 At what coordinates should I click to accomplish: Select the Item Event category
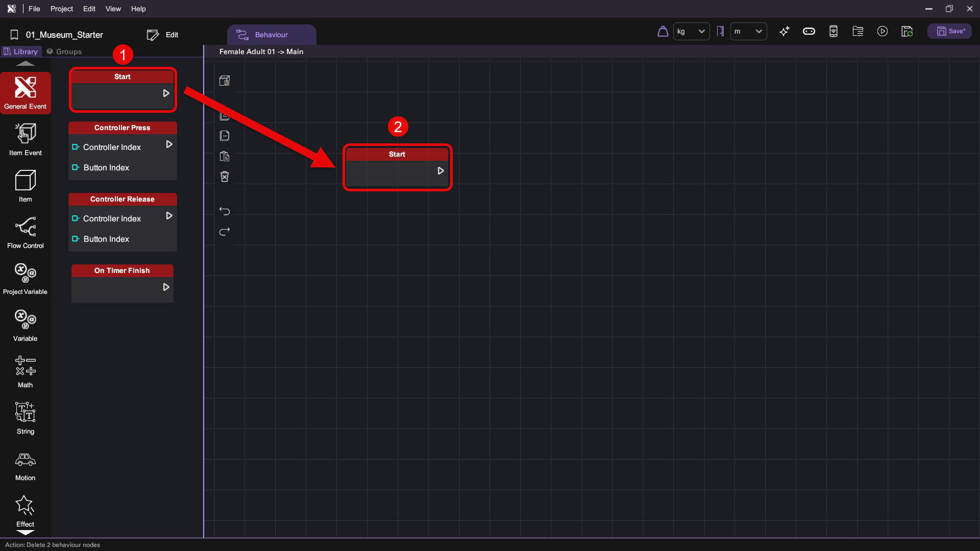(x=25, y=139)
